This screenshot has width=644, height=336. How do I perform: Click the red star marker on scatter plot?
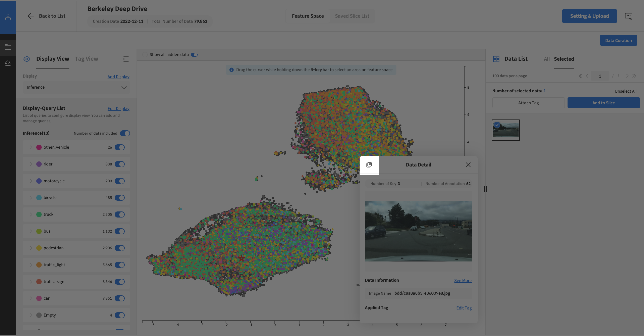241,258
